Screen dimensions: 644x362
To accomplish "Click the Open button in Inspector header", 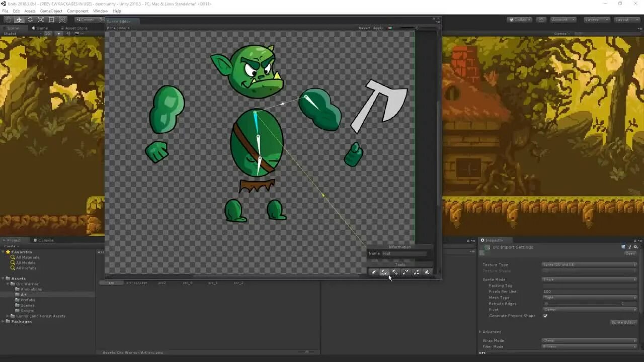I will (630, 253).
